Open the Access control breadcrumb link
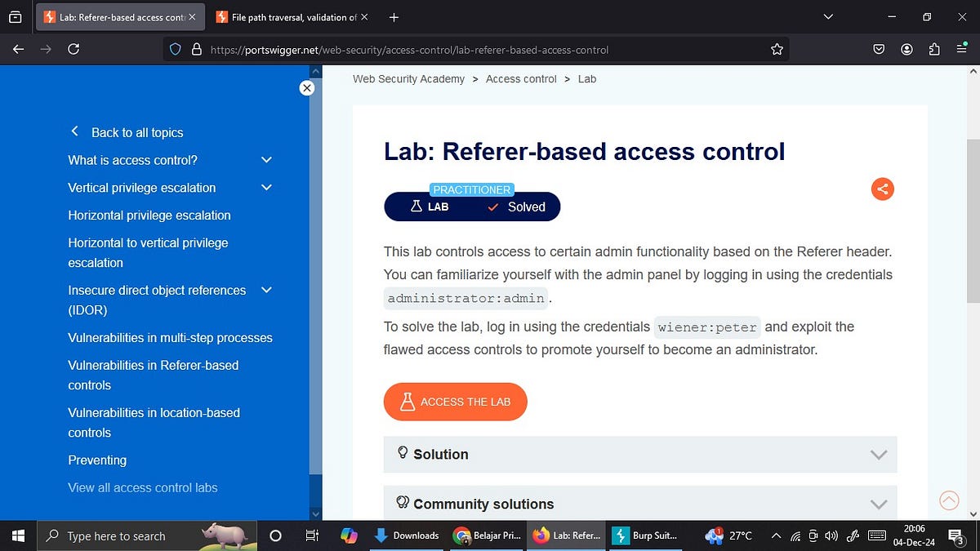This screenshot has height=551, width=980. (x=521, y=78)
